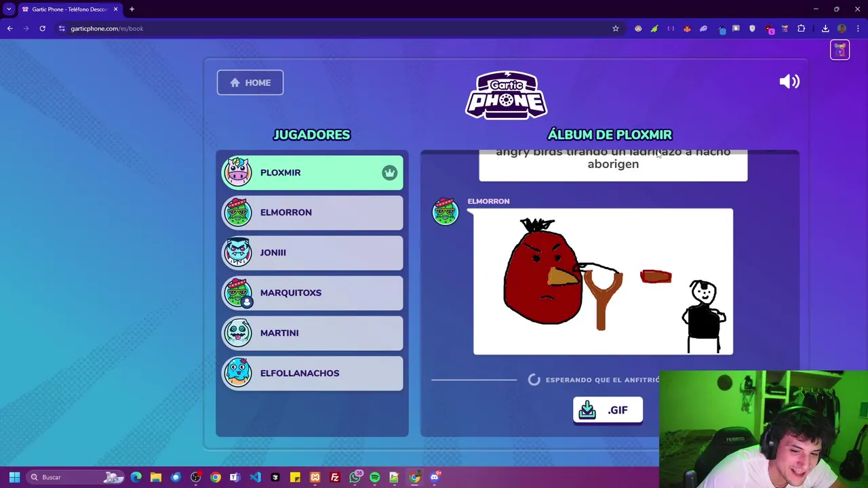The height and width of the screenshot is (488, 868).
Task: Select PLOXMIR's cow avatar in players list
Action: pos(237,172)
